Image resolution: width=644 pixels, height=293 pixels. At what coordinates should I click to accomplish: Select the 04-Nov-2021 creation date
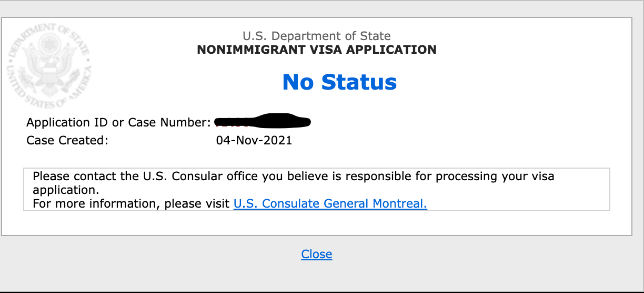[254, 141]
